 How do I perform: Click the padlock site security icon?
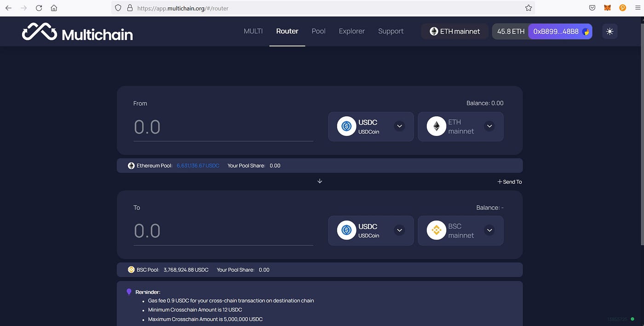(x=130, y=8)
